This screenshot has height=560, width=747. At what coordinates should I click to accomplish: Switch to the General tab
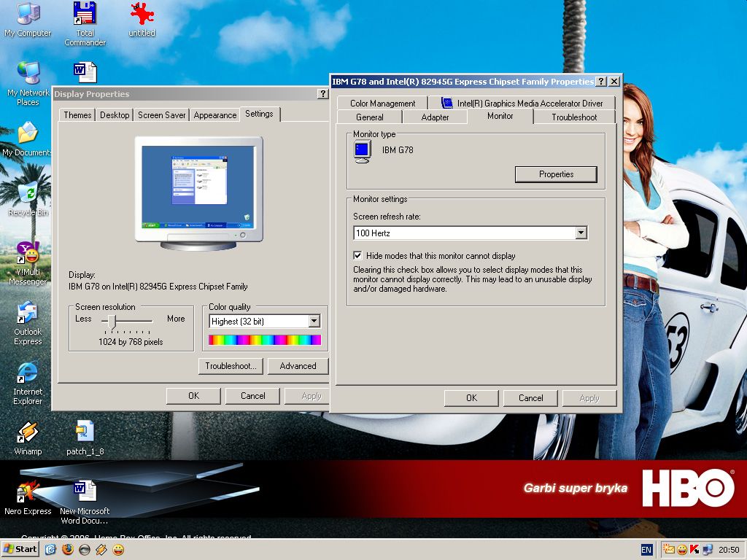370,117
